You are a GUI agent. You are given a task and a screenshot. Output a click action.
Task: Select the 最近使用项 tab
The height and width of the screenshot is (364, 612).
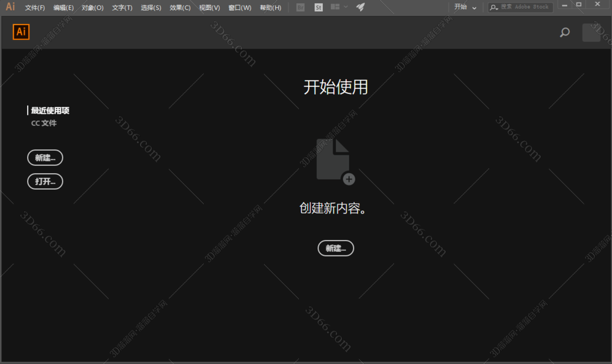(50, 110)
